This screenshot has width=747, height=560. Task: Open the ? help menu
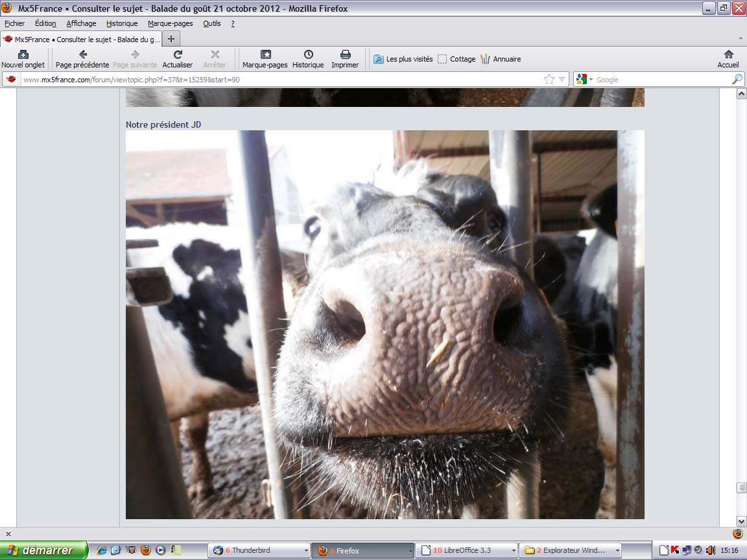coord(233,23)
